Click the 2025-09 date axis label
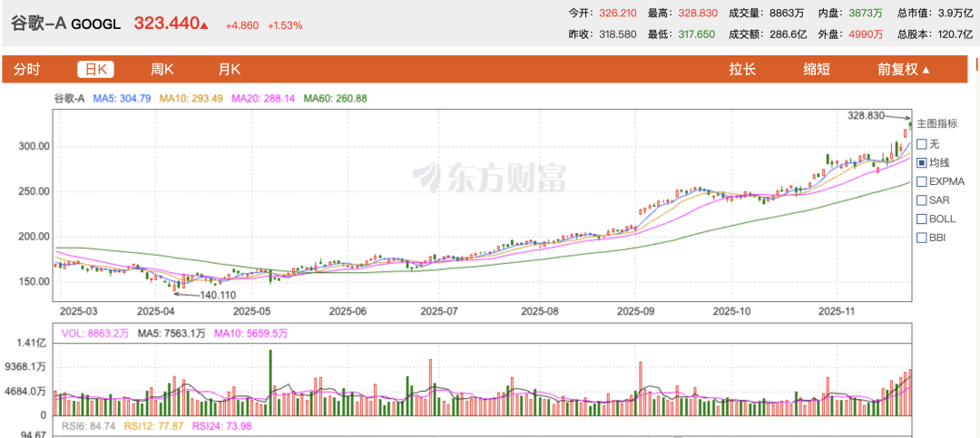 coord(633,310)
